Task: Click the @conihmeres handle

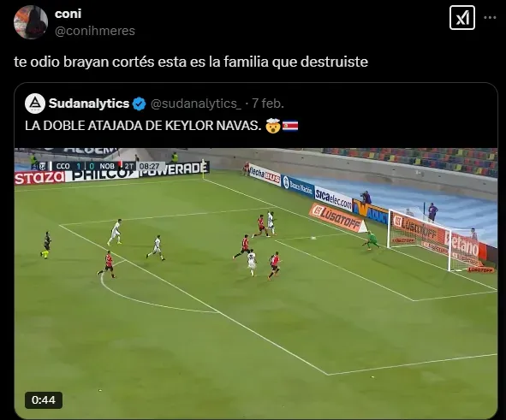Action: pyautogui.click(x=95, y=31)
